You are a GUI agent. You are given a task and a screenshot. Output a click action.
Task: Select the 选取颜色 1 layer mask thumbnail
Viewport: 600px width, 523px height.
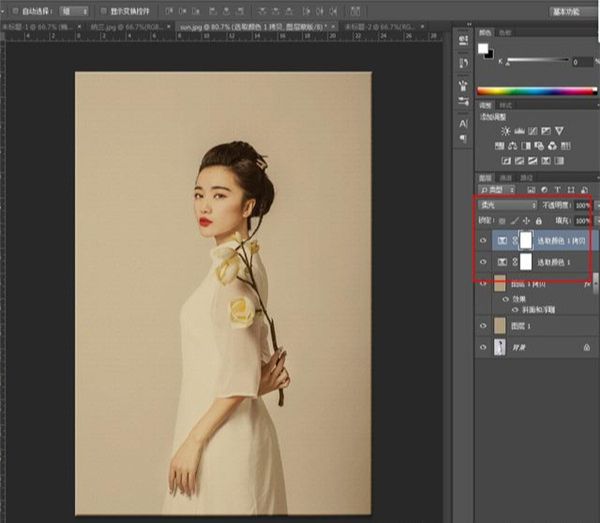click(x=526, y=262)
